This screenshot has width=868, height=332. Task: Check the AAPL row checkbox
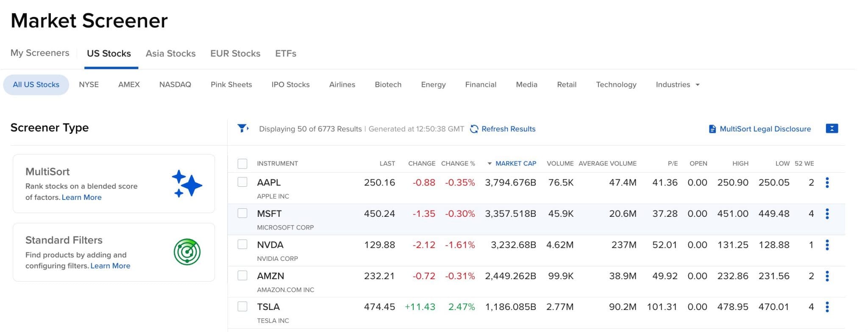click(242, 182)
